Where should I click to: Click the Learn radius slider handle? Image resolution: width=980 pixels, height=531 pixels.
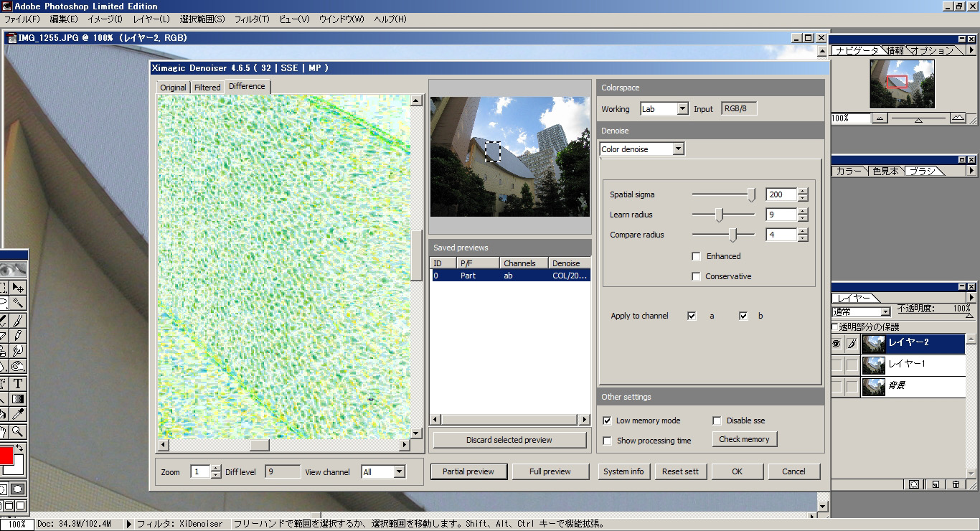tap(719, 215)
